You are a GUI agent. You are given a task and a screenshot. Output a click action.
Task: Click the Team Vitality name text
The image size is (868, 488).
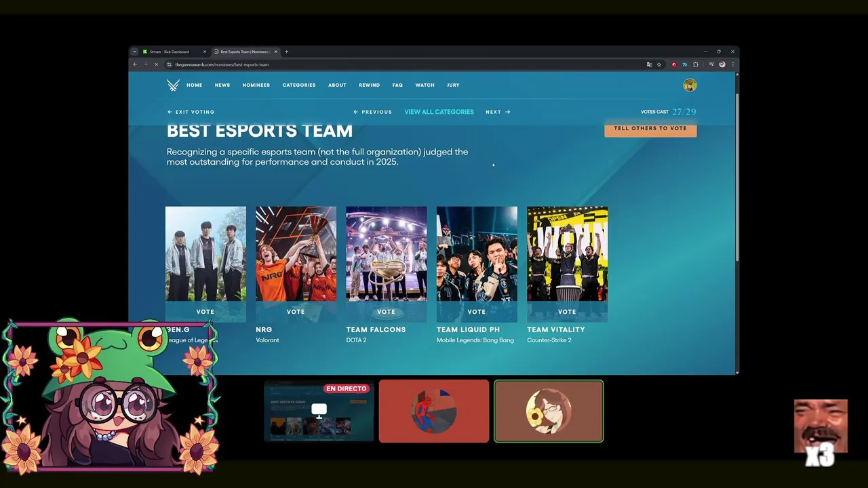556,330
